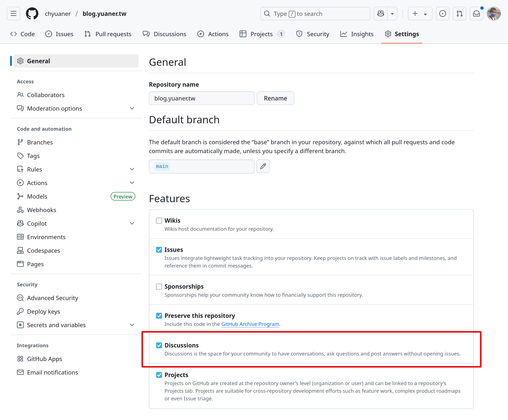Open the Environments sidebar icon

coord(20,237)
